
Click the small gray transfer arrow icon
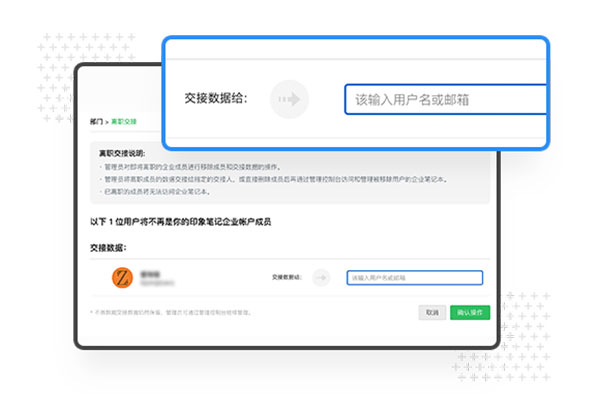(321, 278)
